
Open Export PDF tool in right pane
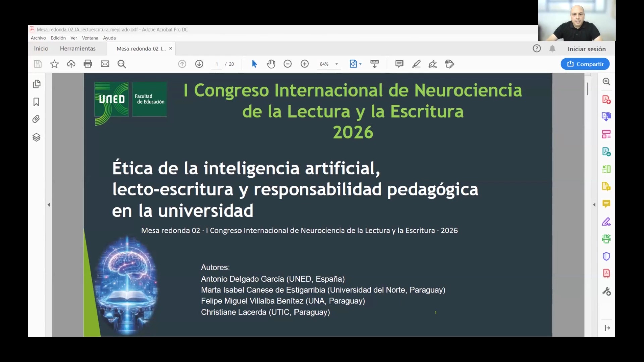(606, 152)
